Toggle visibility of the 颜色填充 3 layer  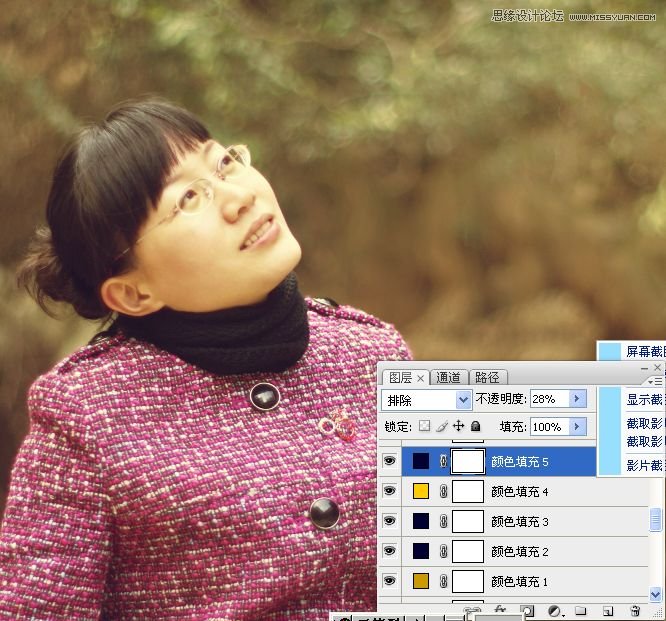pyautogui.click(x=389, y=521)
